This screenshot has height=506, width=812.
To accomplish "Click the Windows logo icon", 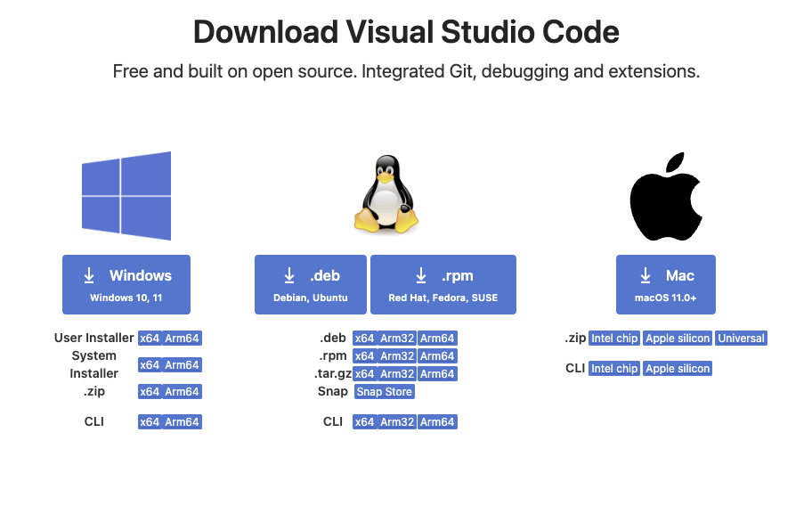I will pyautogui.click(x=126, y=196).
